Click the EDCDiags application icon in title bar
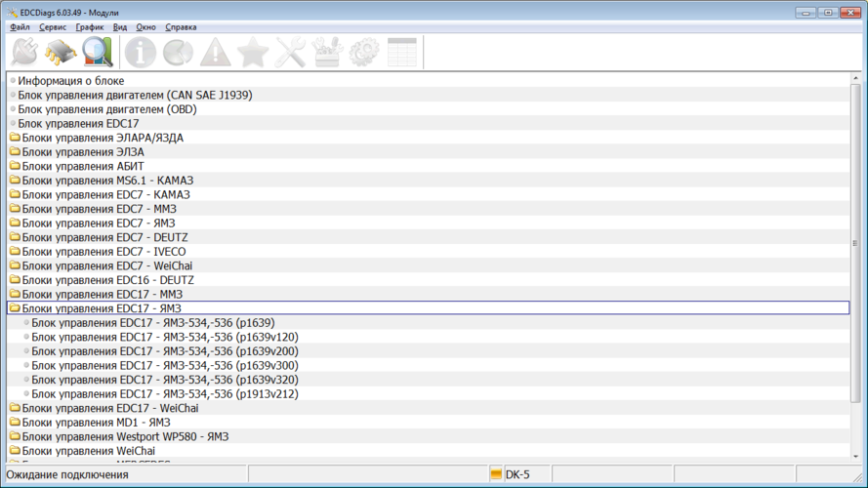868x488 pixels. coord(12,12)
